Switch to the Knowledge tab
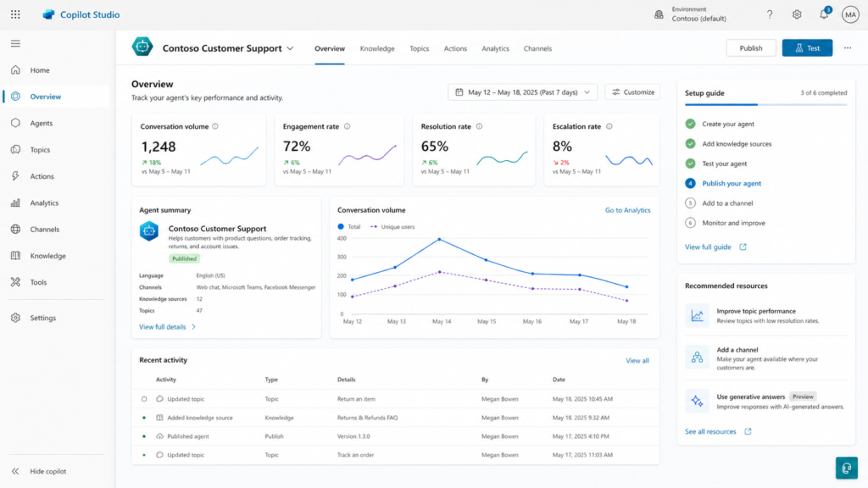Image resolution: width=868 pixels, height=488 pixels. [377, 48]
